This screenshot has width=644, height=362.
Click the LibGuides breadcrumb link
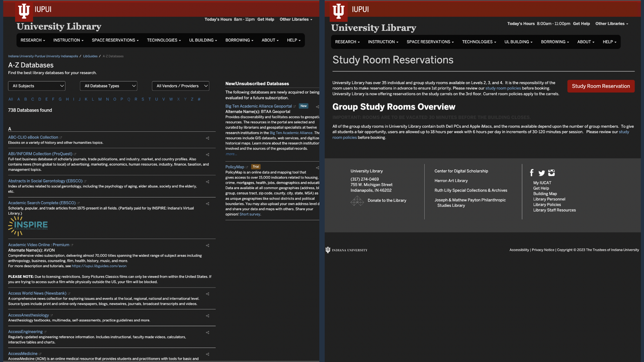(x=90, y=56)
